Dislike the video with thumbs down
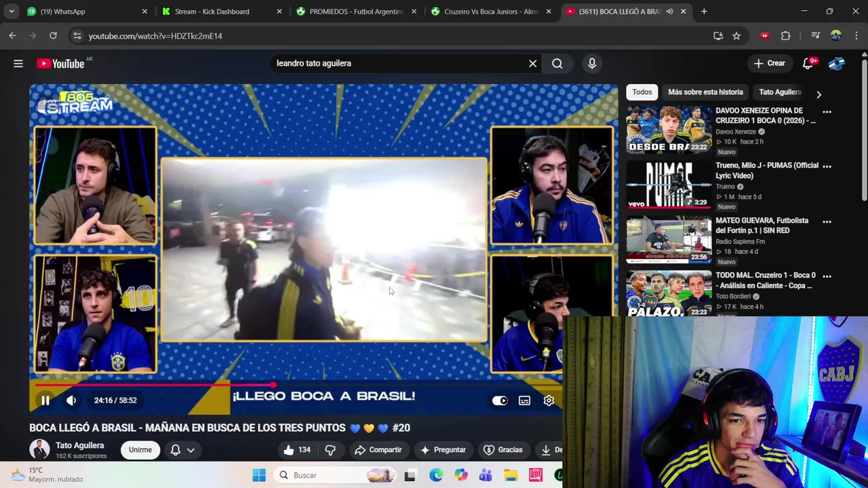 point(330,449)
